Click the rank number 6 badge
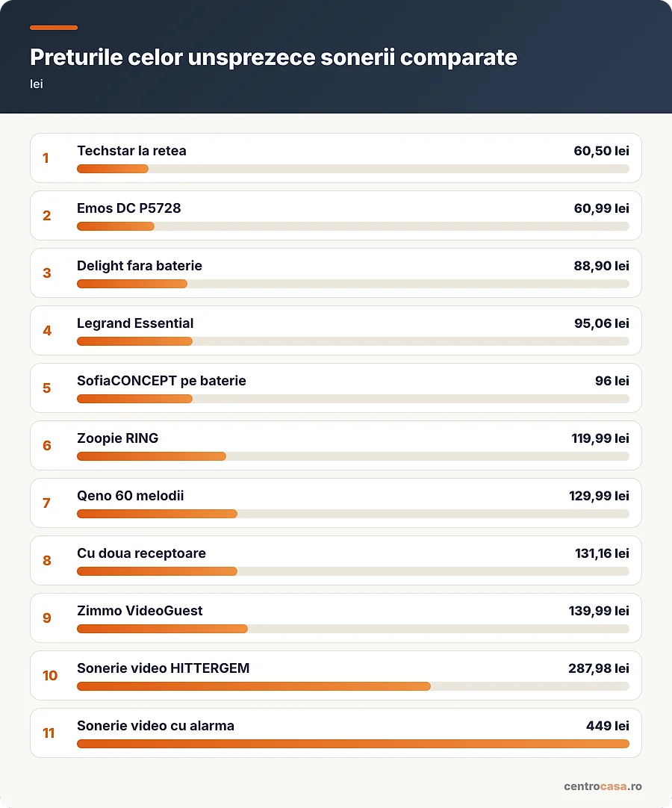Screen dimensions: 672x808 (47, 446)
